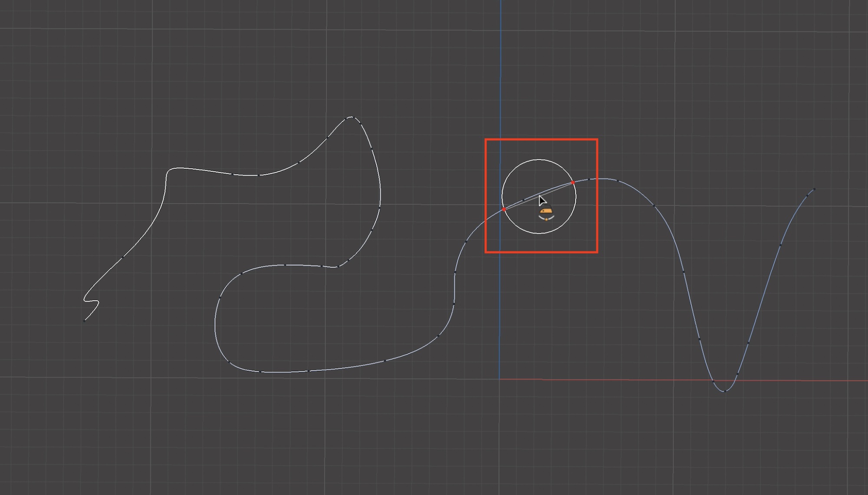
Task: Click the orange brush tool icon under the cursor
Action: coord(546,211)
